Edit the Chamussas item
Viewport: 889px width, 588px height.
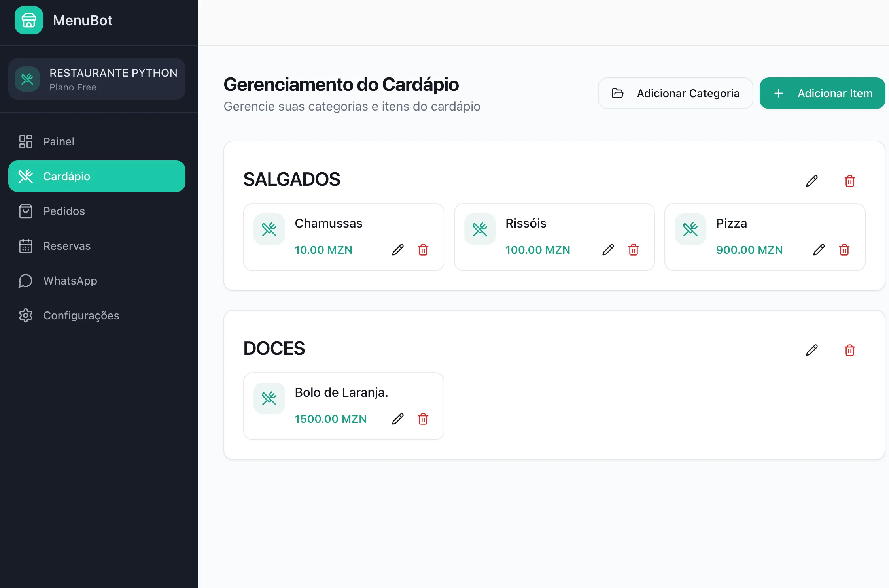click(x=398, y=250)
